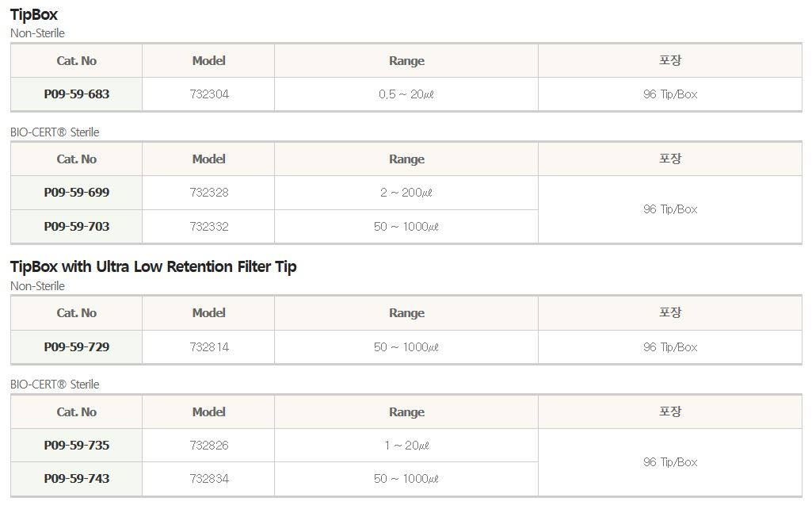
Task: Click TipBox with Ultra Low Retention Filter Tip heading
Action: click(x=154, y=266)
